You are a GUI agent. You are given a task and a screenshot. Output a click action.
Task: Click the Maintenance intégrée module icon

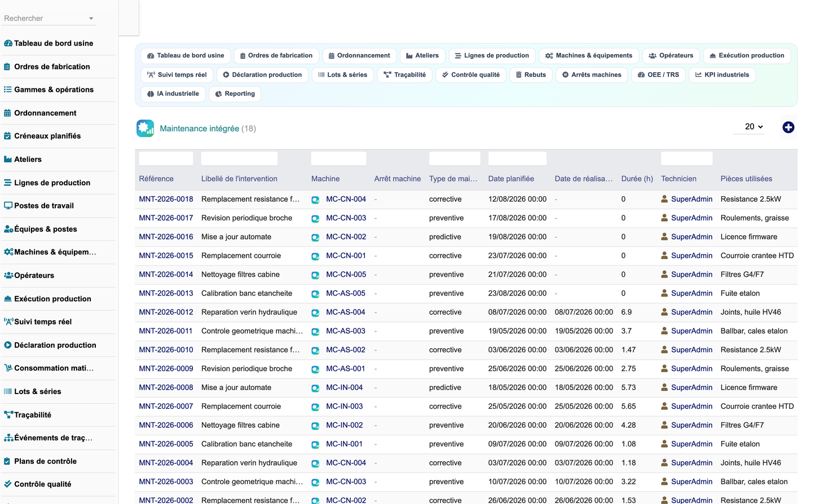145,129
